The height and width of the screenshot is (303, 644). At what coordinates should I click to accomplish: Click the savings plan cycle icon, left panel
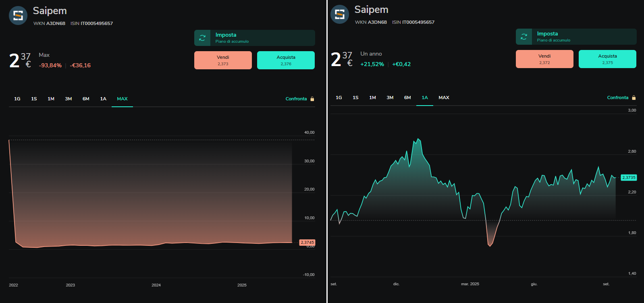(202, 38)
